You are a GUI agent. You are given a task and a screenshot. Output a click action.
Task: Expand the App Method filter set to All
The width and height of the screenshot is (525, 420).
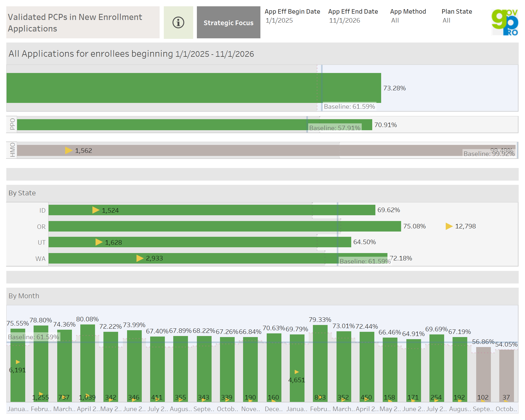click(x=395, y=20)
